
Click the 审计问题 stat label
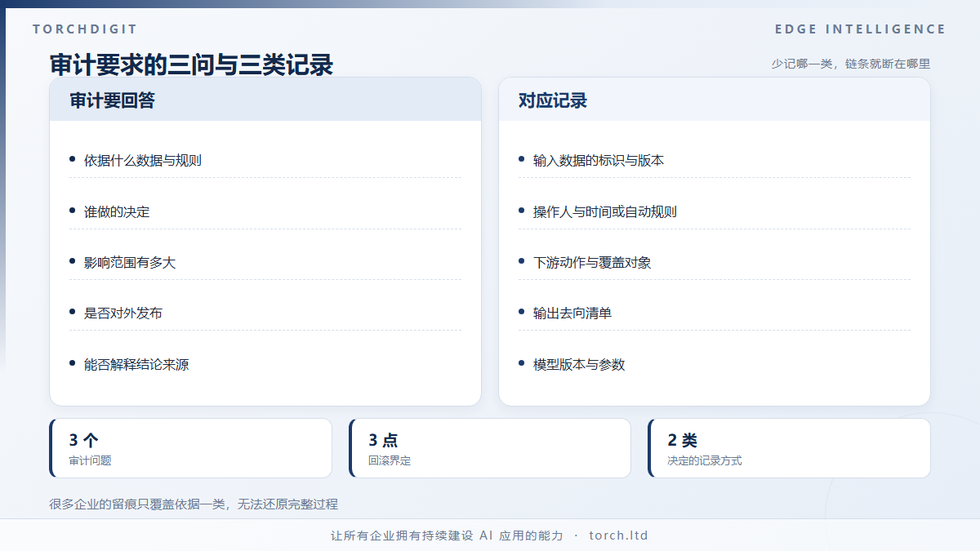[x=91, y=460]
